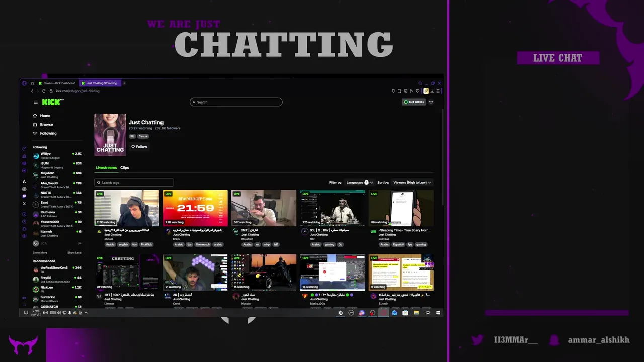Open the 31 watching CHATTING stream thumbnail
Image resolution: width=644 pixels, height=362 pixels.
coord(127,273)
